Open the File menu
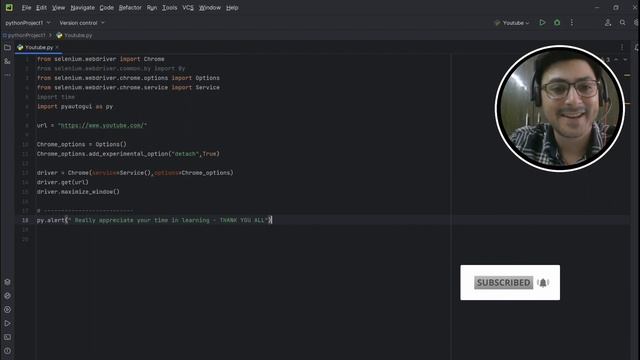Viewport: 640px width, 360px height. [26, 8]
